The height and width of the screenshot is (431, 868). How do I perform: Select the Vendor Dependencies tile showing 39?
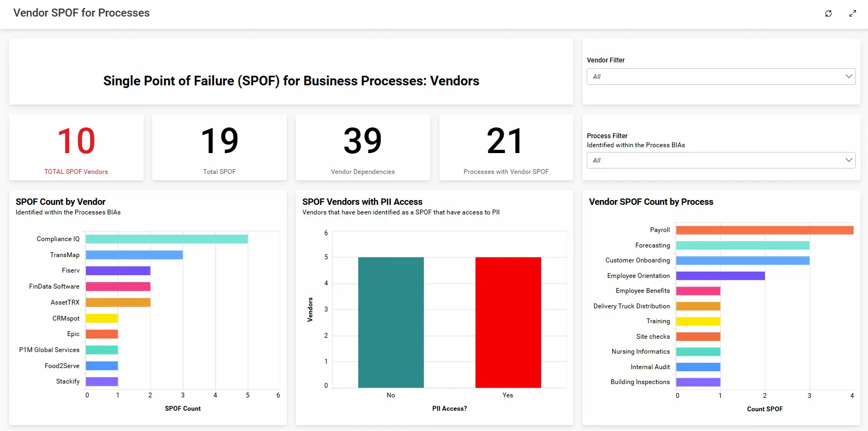[x=362, y=148]
